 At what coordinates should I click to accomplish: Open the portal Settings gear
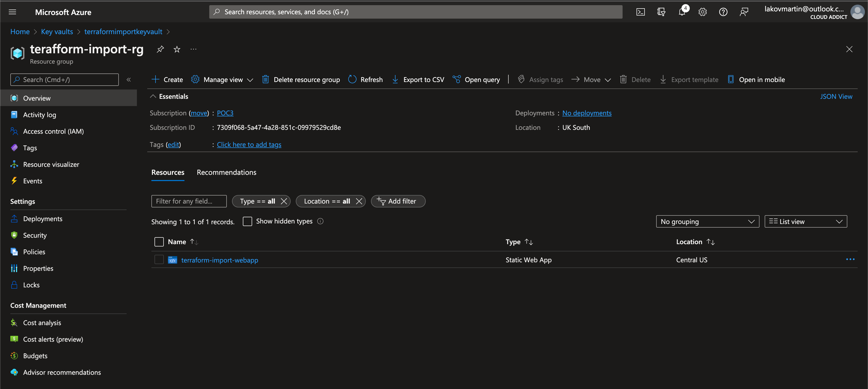[x=702, y=11]
